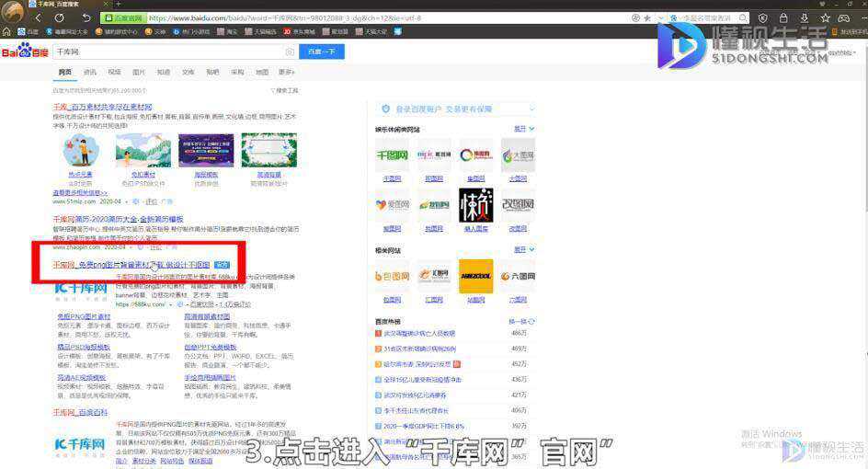
Task: Open the 千库网简历 2020简历大全 result
Action: tap(118, 219)
